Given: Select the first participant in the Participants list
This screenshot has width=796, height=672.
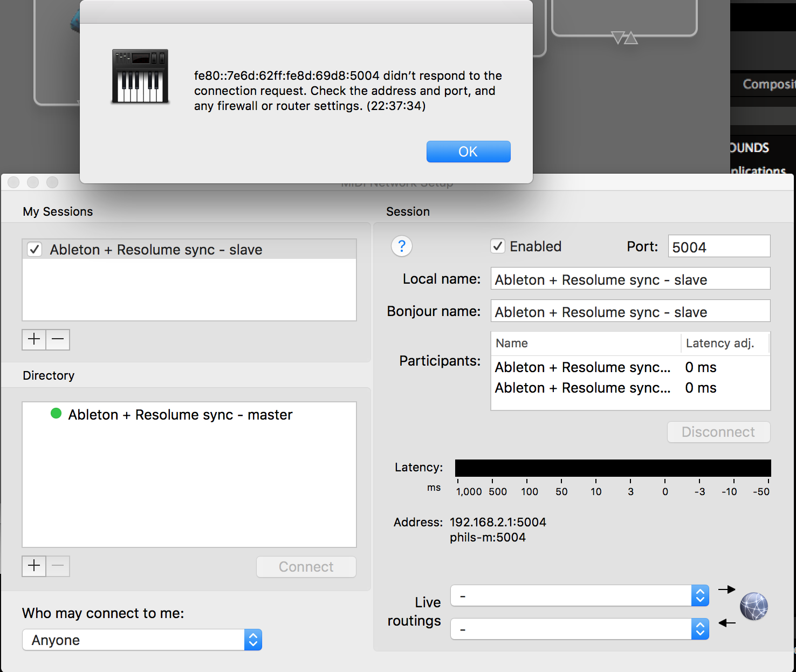Looking at the screenshot, I should tap(582, 367).
